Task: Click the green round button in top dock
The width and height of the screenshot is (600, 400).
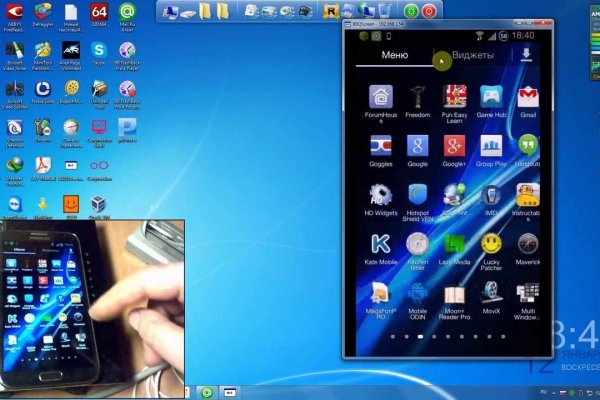Action: (x=409, y=11)
